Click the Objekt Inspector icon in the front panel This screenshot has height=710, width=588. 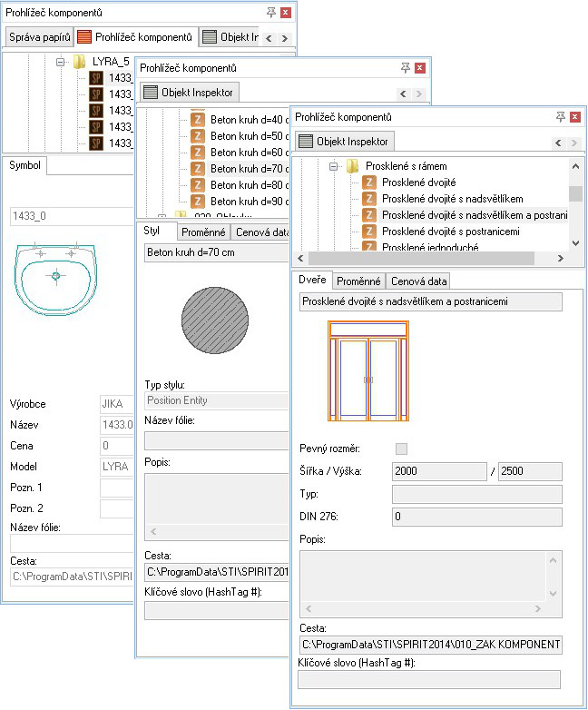point(306,141)
